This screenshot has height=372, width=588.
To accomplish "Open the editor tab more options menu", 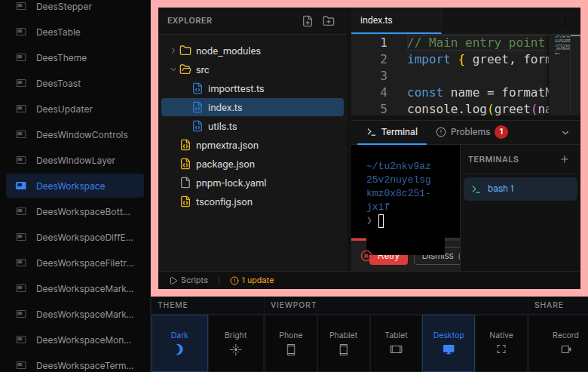I will pyautogui.click(x=565, y=21).
